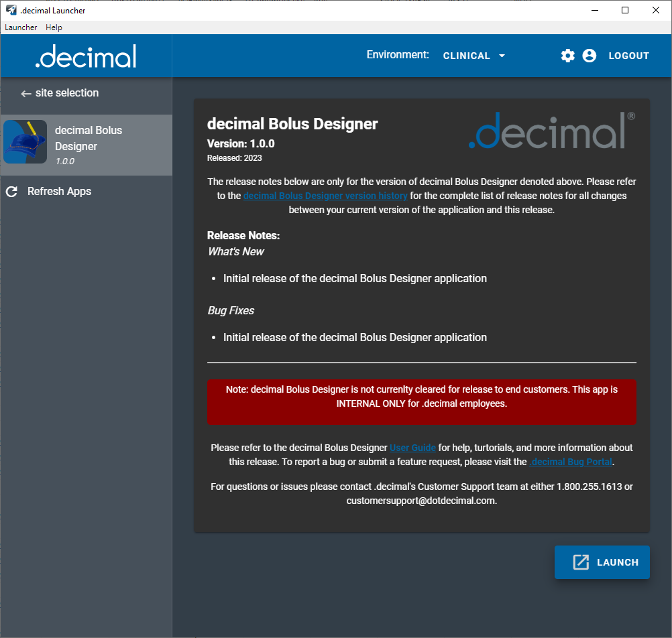This screenshot has height=638, width=672.
Task: Open the Launcher menu
Action: (21, 27)
